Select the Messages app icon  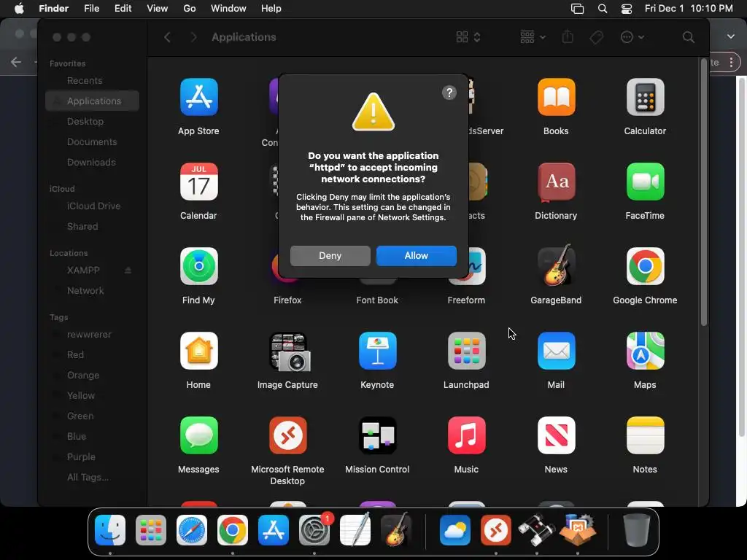[x=198, y=435]
